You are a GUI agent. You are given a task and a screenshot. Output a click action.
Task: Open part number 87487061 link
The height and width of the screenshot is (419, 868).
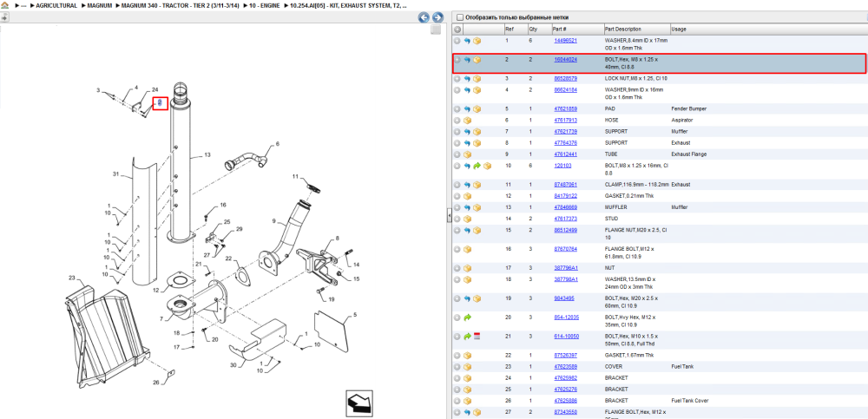[x=566, y=184]
